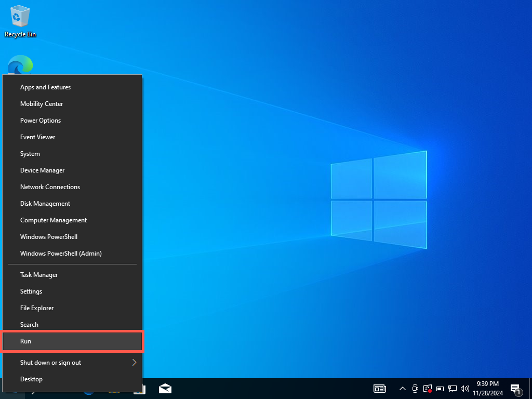
Task: Click the Meet Now camera tray icon
Action: (x=415, y=389)
